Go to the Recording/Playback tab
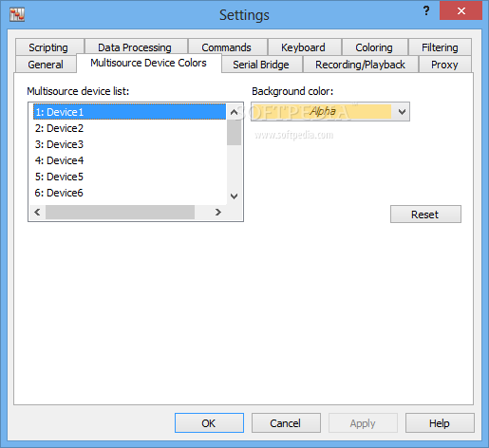489x448 pixels. tap(360, 65)
